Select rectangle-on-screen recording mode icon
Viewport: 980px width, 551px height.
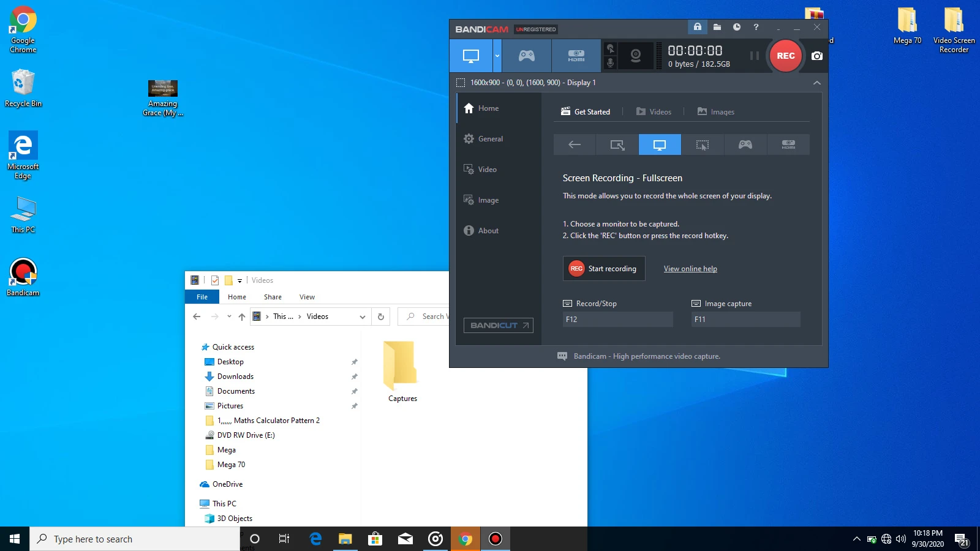pos(617,144)
